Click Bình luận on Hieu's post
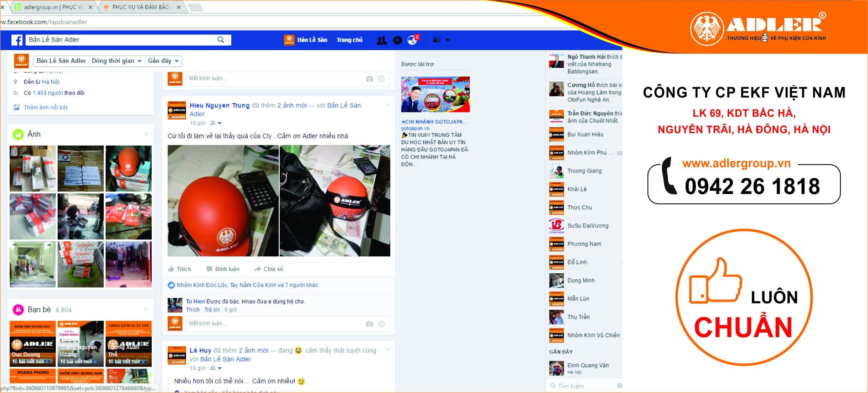The image size is (868, 393). coord(223,269)
